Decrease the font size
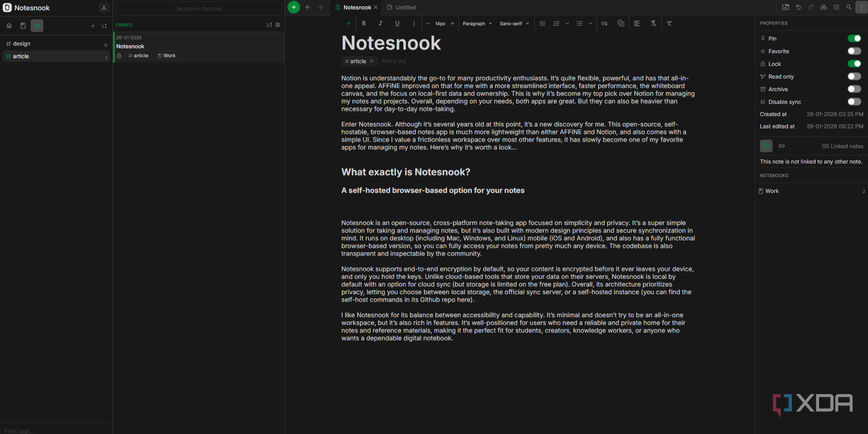The image size is (868, 434). pos(428,24)
